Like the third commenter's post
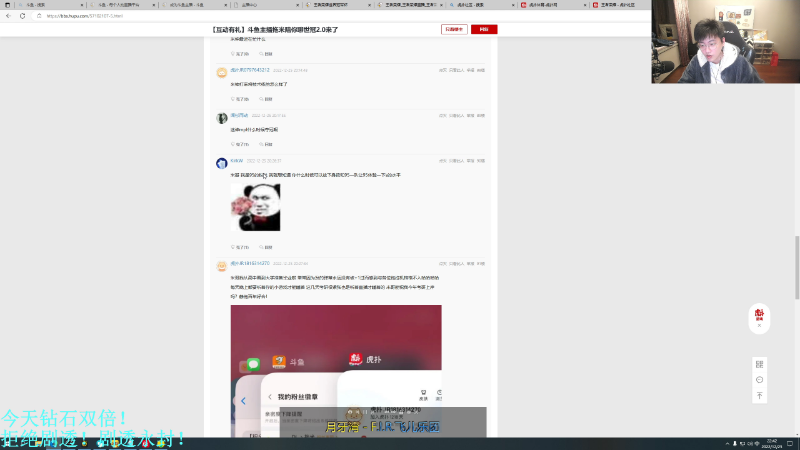The width and height of the screenshot is (800, 450). (240, 144)
